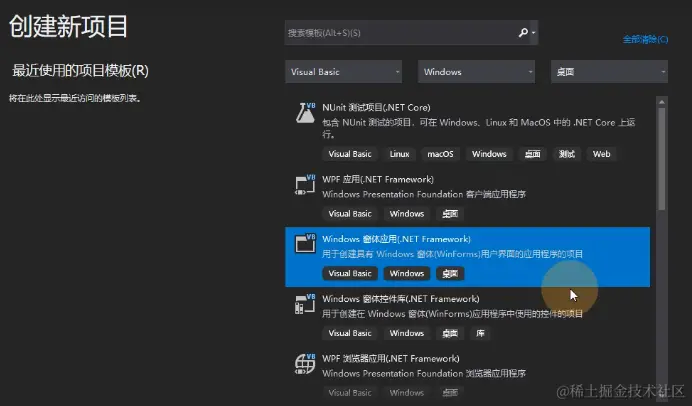Click the 桌面 tag under Windows 窗体控件库
The image size is (692, 406).
(x=450, y=333)
